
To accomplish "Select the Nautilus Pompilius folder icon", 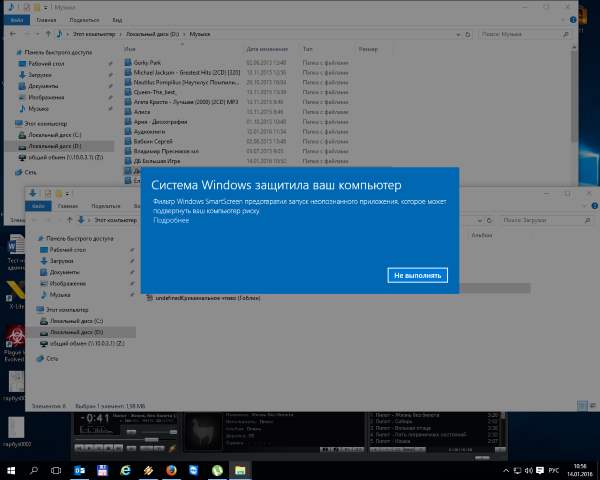I will click(x=128, y=82).
